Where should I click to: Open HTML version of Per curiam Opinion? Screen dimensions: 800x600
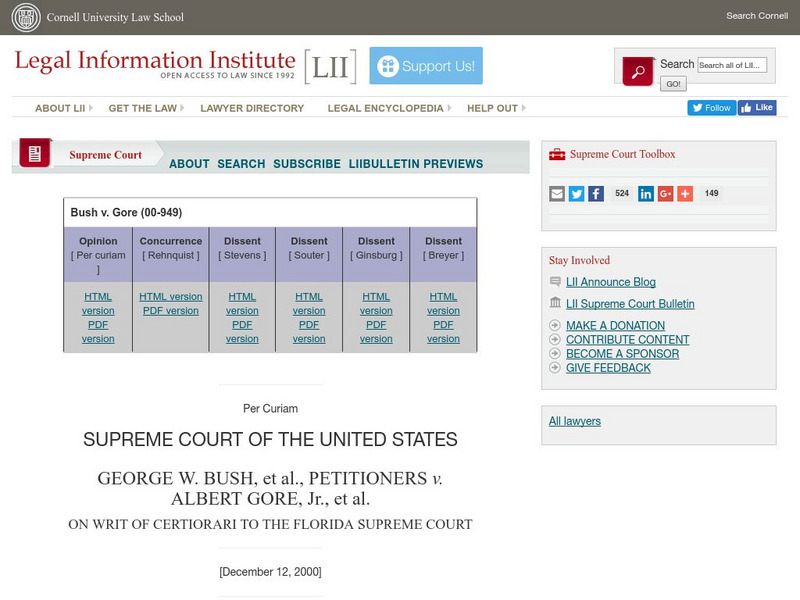click(x=98, y=304)
